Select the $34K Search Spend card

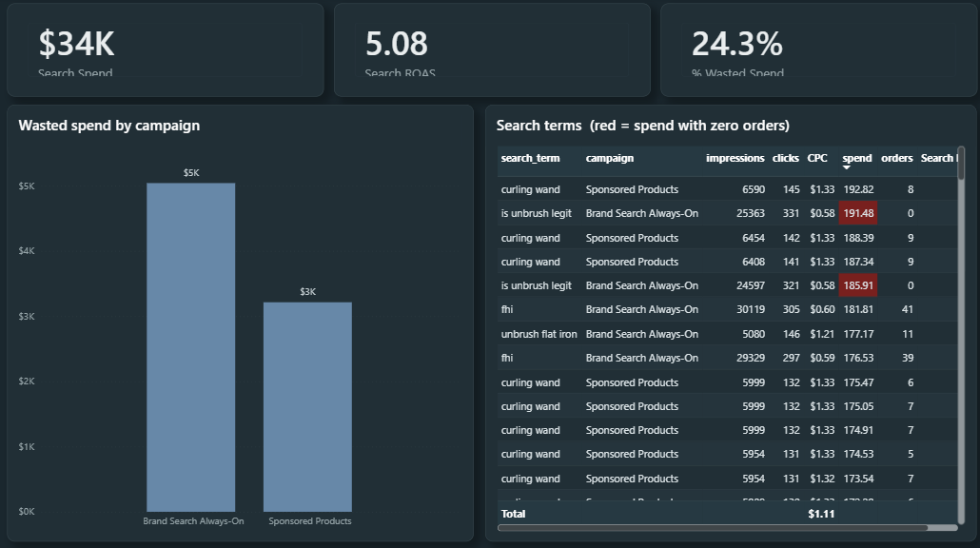click(166, 50)
